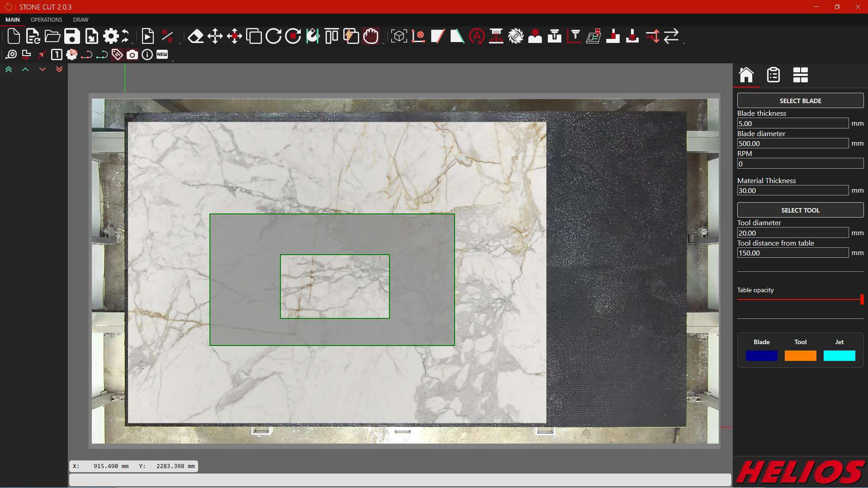Pick the Blade dark blue color swatch
Image resolution: width=868 pixels, height=488 pixels.
click(x=762, y=355)
